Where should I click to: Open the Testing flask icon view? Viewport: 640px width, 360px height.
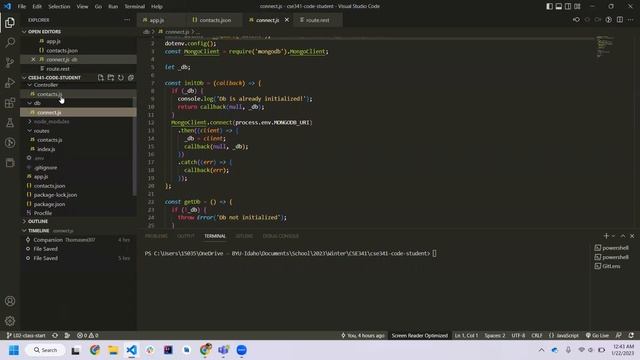pyautogui.click(x=10, y=122)
